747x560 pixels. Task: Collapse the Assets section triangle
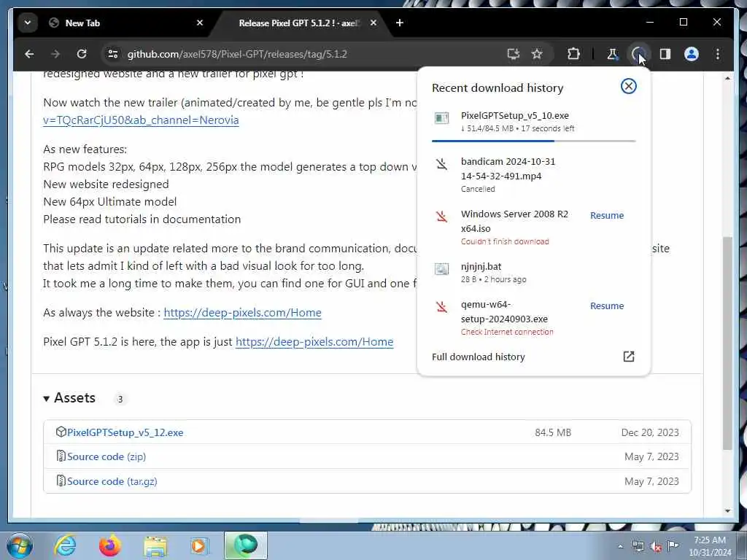pyautogui.click(x=46, y=399)
